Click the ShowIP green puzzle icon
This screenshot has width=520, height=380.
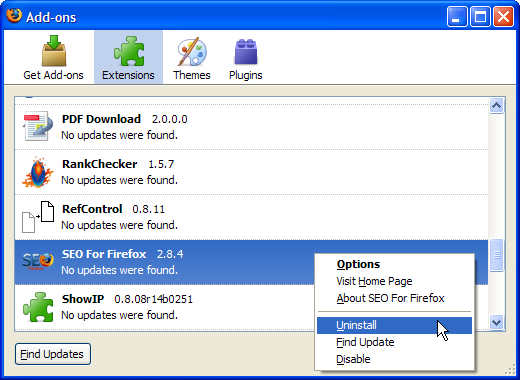tap(38, 307)
